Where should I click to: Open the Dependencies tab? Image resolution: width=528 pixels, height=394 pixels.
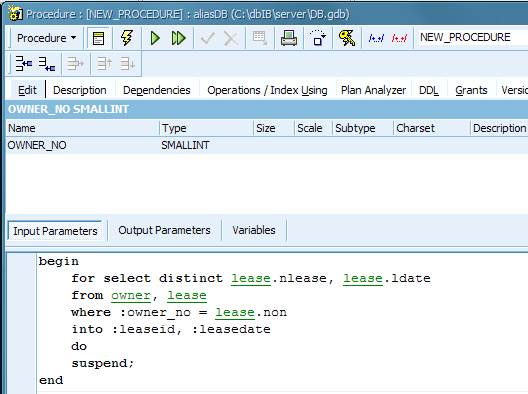click(157, 90)
